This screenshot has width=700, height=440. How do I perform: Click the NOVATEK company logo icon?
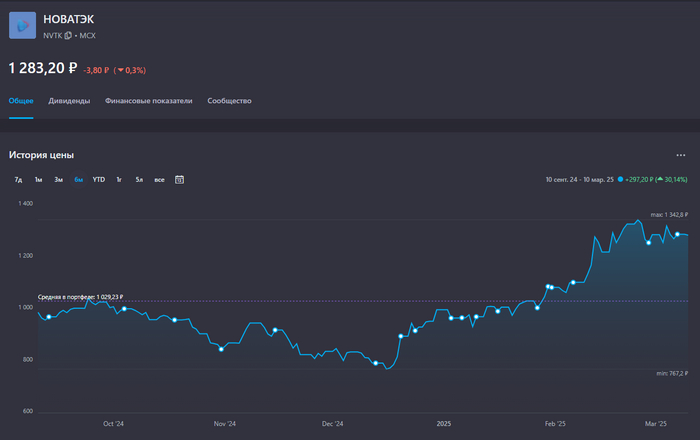pyautogui.click(x=22, y=26)
